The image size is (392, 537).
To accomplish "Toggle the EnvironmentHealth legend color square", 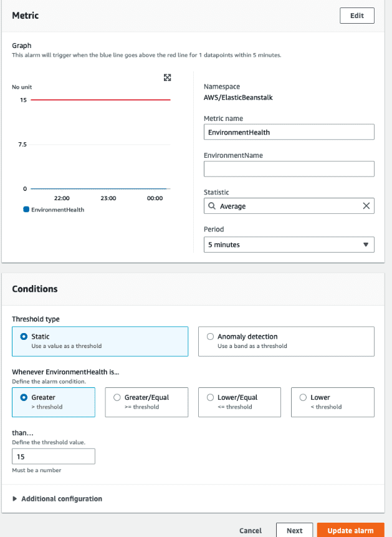I will click(26, 210).
